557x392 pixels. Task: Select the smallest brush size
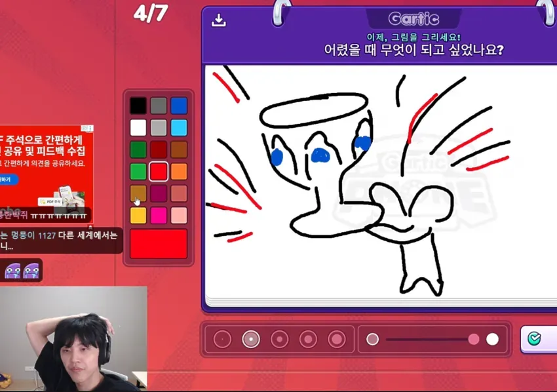coord(222,339)
